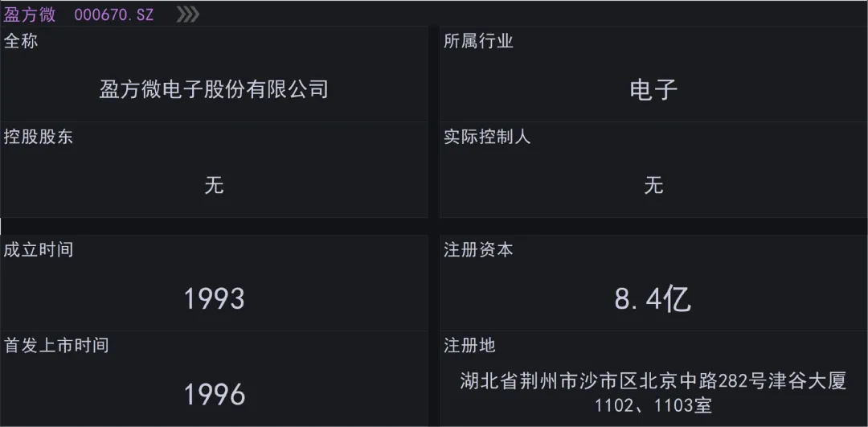Click the 盈方微 stock name link
868x427 pixels.
(30, 15)
